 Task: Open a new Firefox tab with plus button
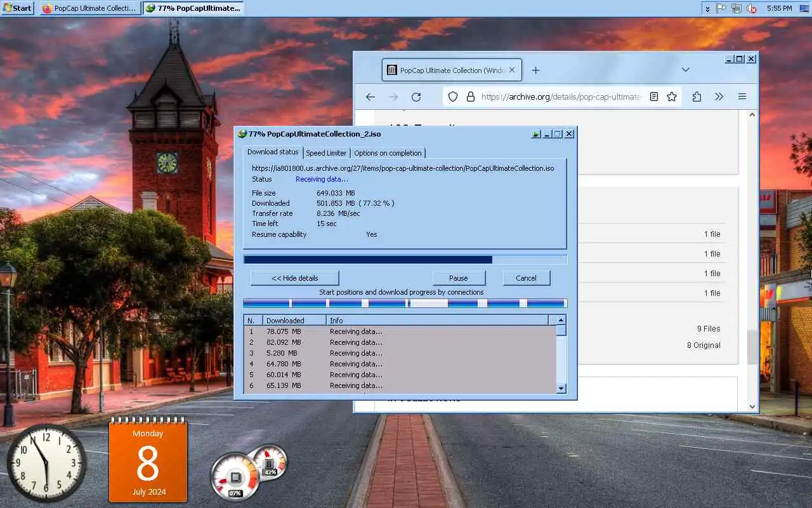535,70
